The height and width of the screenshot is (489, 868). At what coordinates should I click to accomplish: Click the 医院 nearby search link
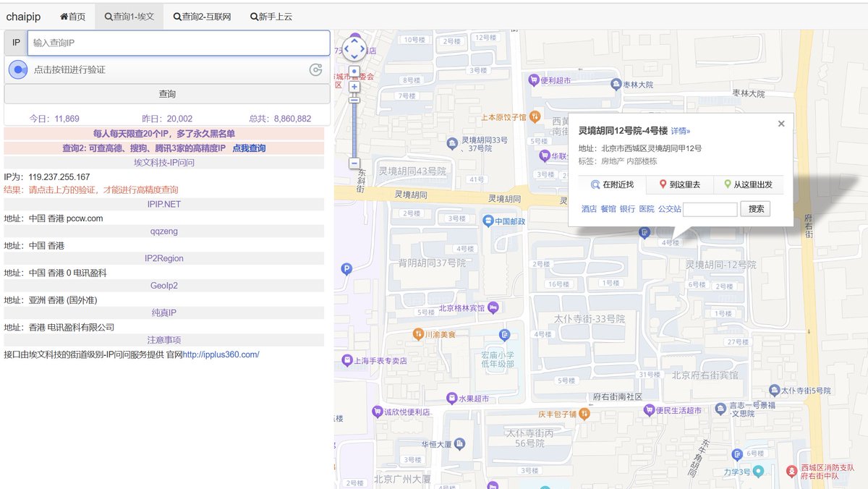[x=647, y=209]
